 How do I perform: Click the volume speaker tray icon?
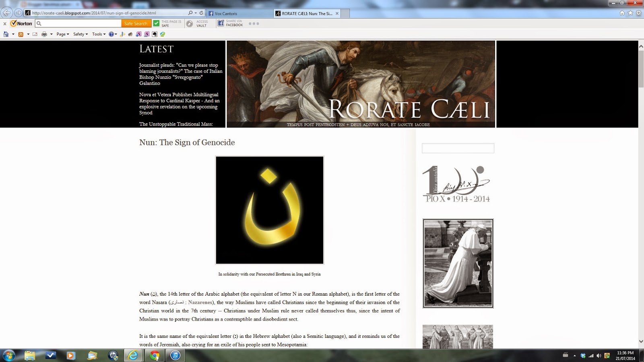coord(599,356)
